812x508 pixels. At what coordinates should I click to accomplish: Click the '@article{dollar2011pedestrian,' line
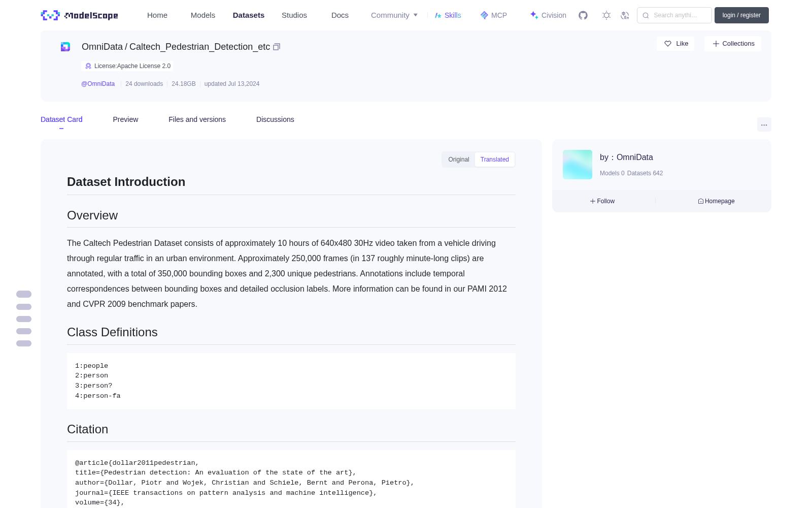point(137,463)
